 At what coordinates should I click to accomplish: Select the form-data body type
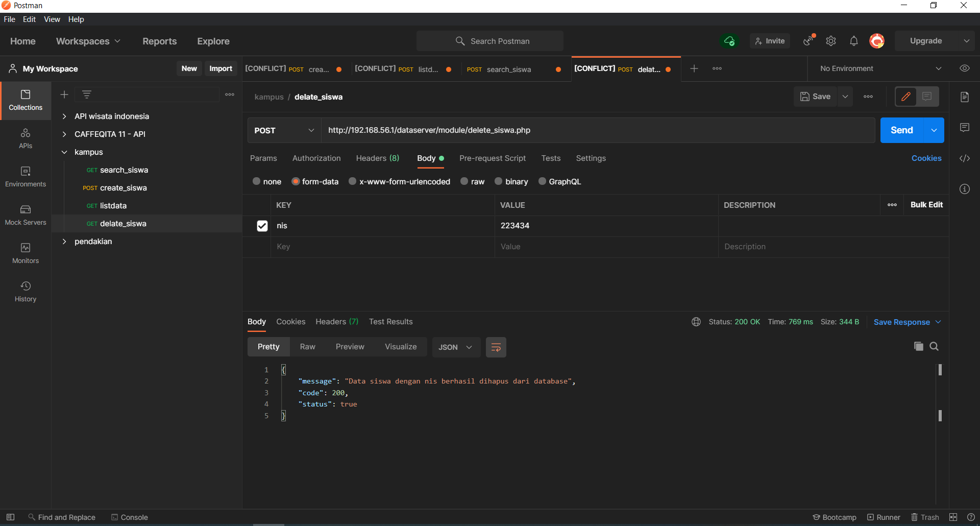(x=296, y=181)
